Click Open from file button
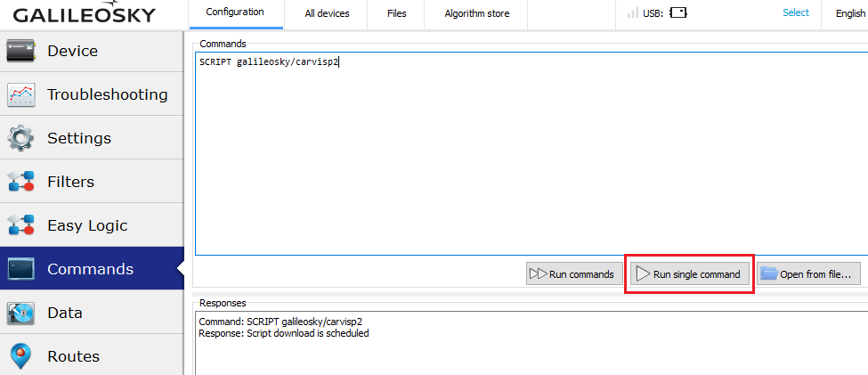The width and height of the screenshot is (868, 375). (808, 274)
